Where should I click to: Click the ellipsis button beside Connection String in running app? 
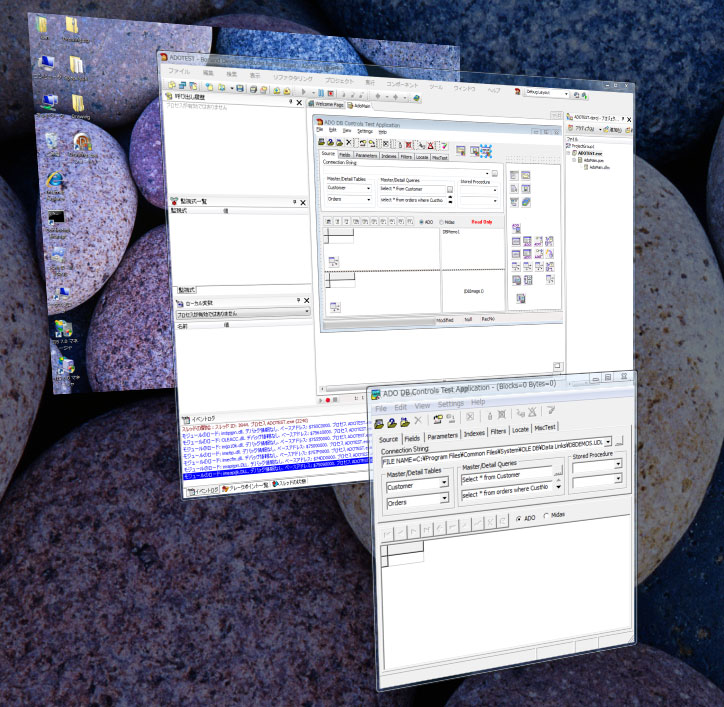tap(620, 441)
